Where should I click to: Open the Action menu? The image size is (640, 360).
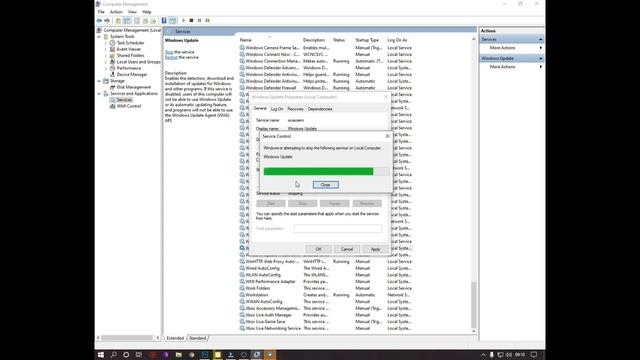(116, 12)
